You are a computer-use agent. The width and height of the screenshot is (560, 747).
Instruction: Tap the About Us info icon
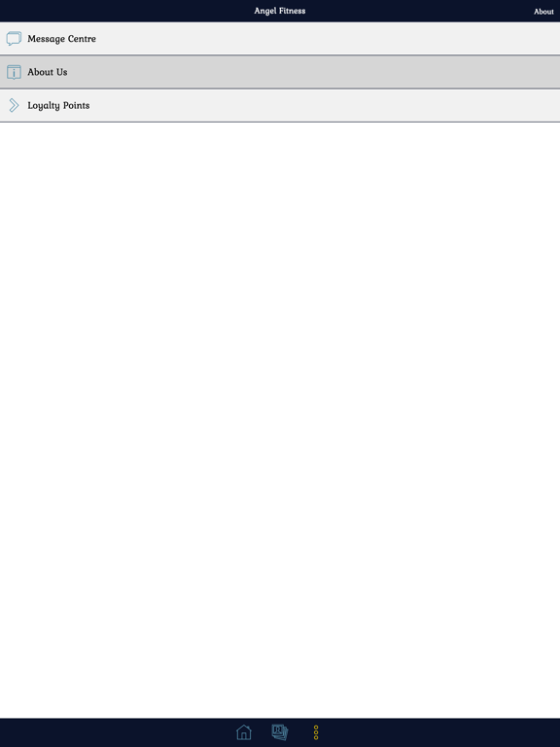pos(14,72)
